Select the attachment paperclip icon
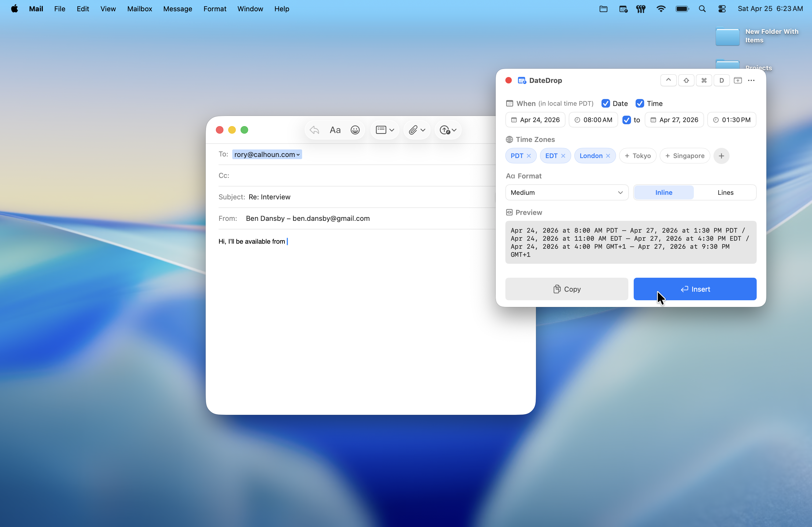The height and width of the screenshot is (527, 812). point(414,130)
